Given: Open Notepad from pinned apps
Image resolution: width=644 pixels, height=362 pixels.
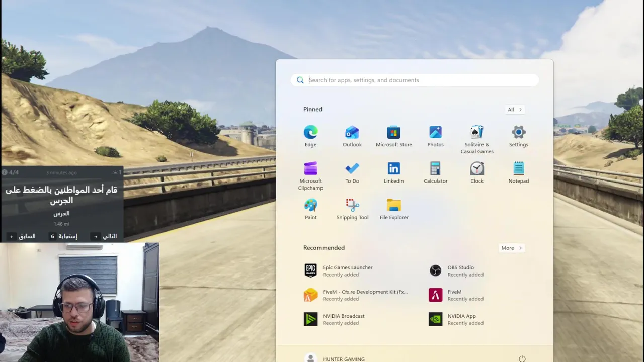Looking at the screenshot, I should pyautogui.click(x=518, y=173).
